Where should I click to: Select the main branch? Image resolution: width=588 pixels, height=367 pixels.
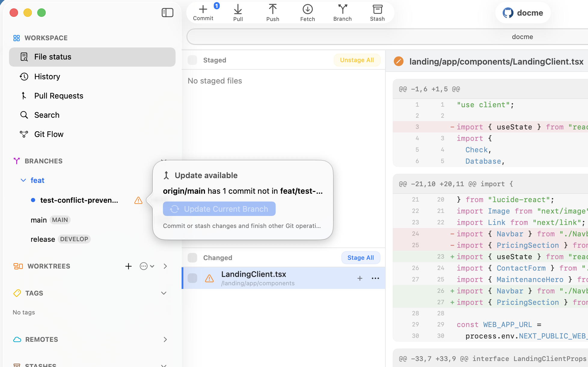point(39,220)
